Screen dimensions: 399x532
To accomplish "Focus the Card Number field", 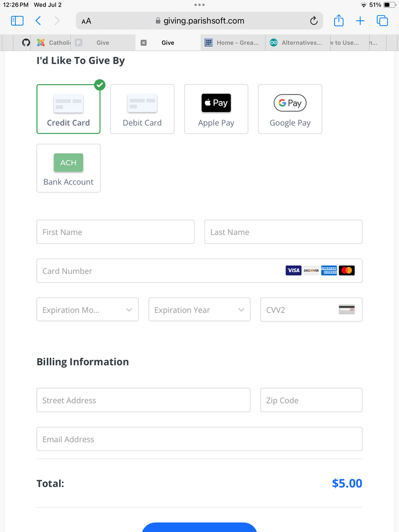I will (199, 271).
